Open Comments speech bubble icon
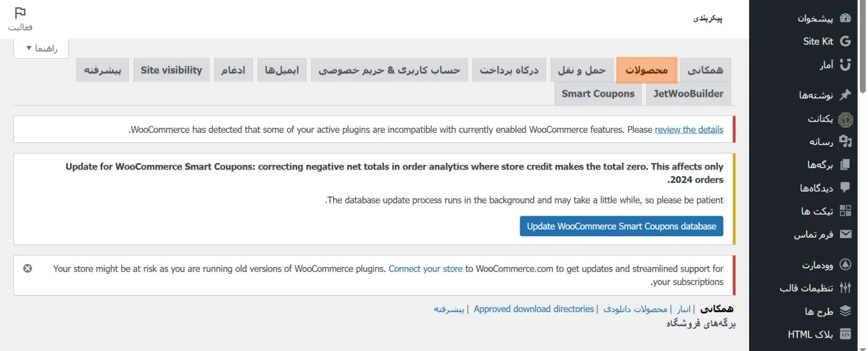The height and width of the screenshot is (351, 868). tap(845, 188)
